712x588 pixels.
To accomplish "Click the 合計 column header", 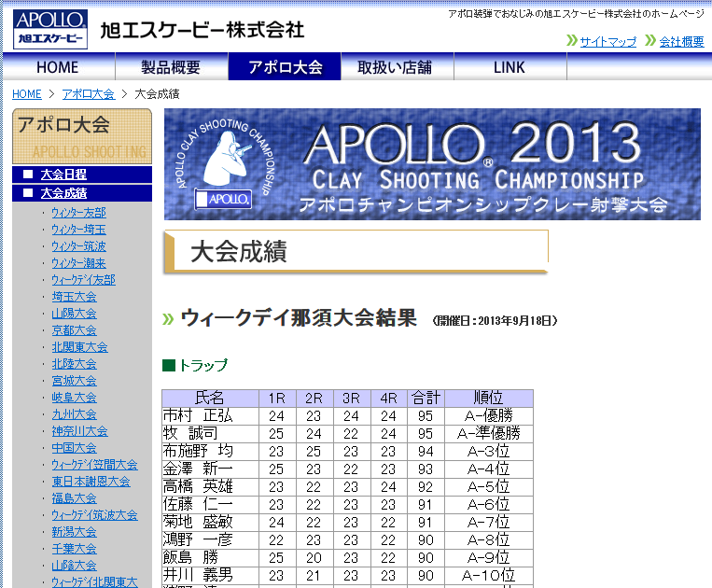I will pos(426,399).
